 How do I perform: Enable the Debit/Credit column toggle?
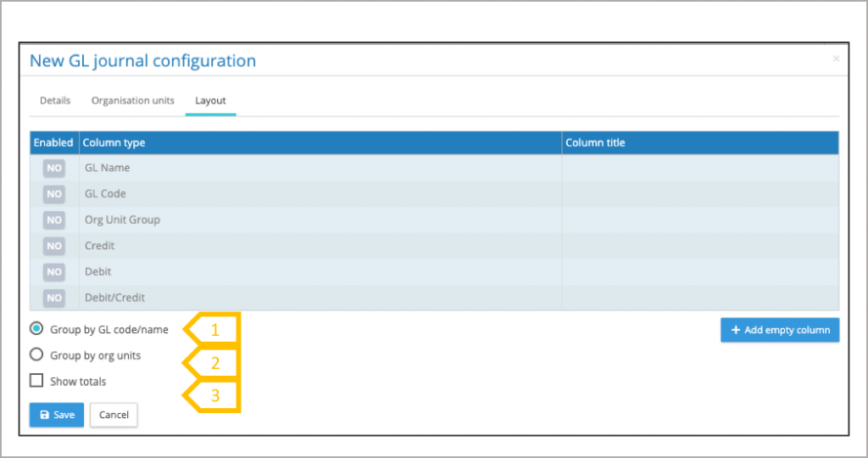click(54, 298)
